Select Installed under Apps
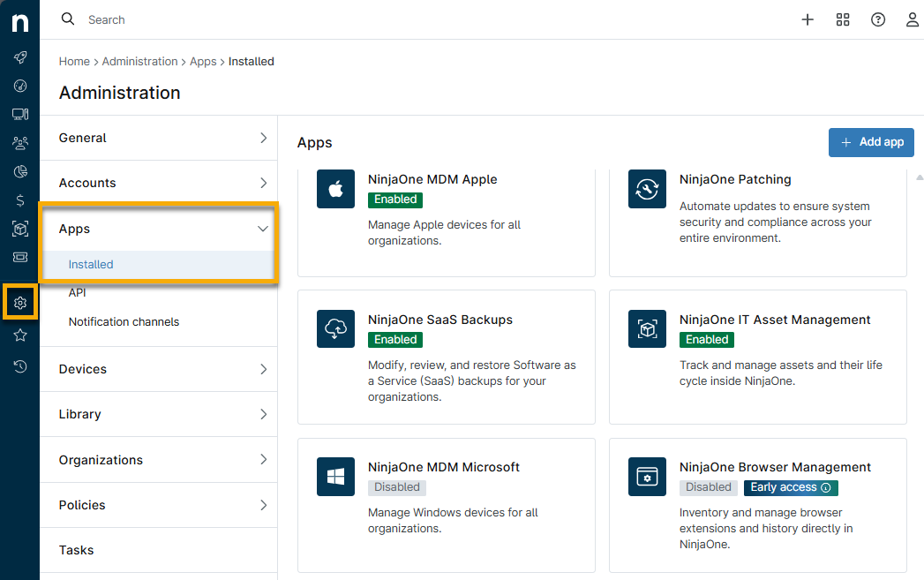The width and height of the screenshot is (924, 580). click(x=159, y=265)
